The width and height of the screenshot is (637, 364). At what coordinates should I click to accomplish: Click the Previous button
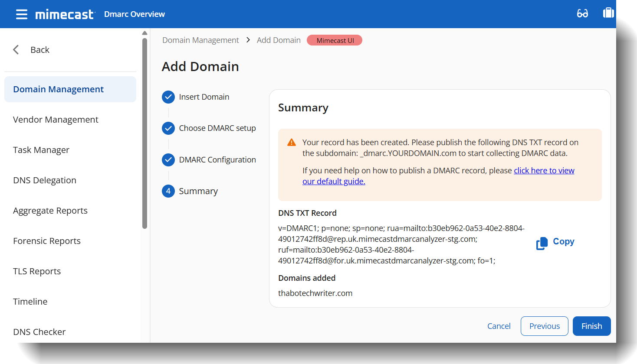pyautogui.click(x=544, y=326)
